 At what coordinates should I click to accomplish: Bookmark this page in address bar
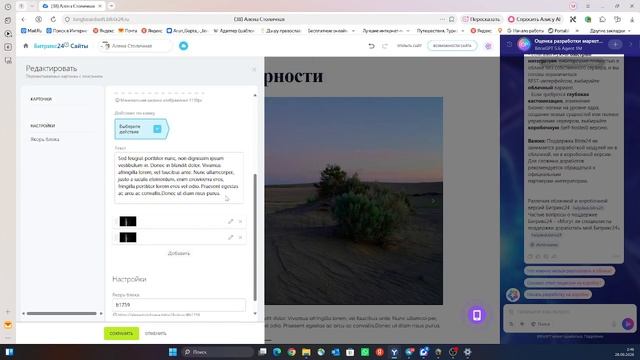[x=452, y=19]
